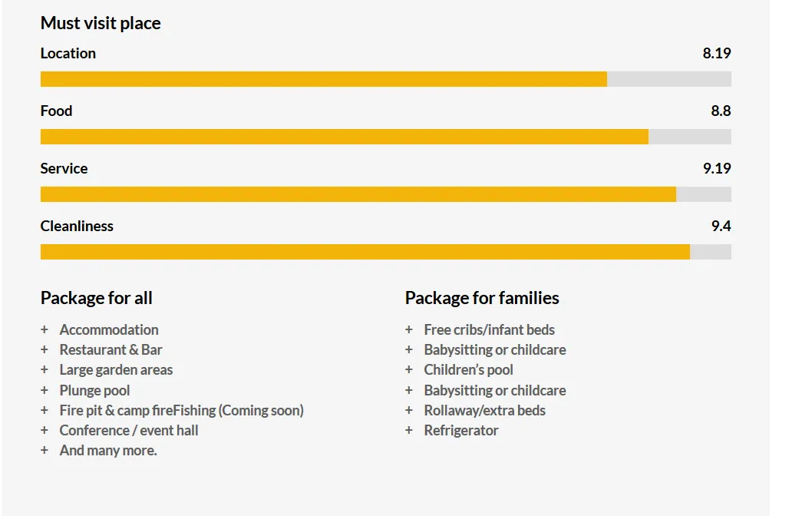Click the plus marker before Plunge pool
The width and height of the screenshot is (812, 516).
45,391
